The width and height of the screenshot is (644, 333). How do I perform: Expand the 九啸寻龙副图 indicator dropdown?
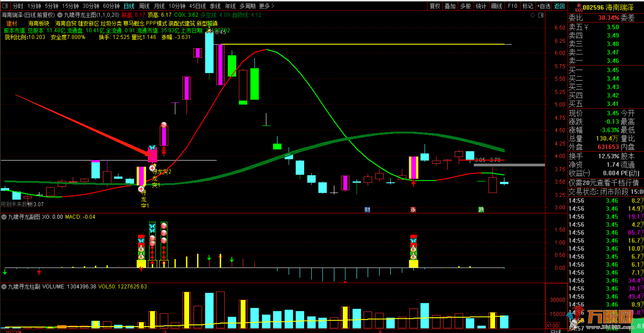pyautogui.click(x=4, y=217)
